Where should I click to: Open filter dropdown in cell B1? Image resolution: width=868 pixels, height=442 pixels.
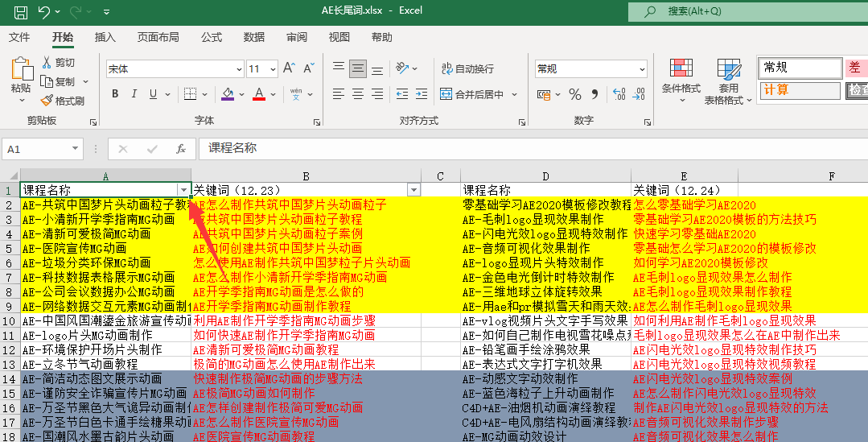[x=413, y=190]
